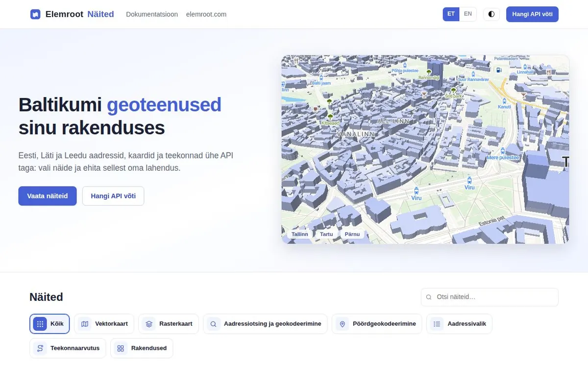Select Aadressiotsing ja geokodeerimine filter

265,324
